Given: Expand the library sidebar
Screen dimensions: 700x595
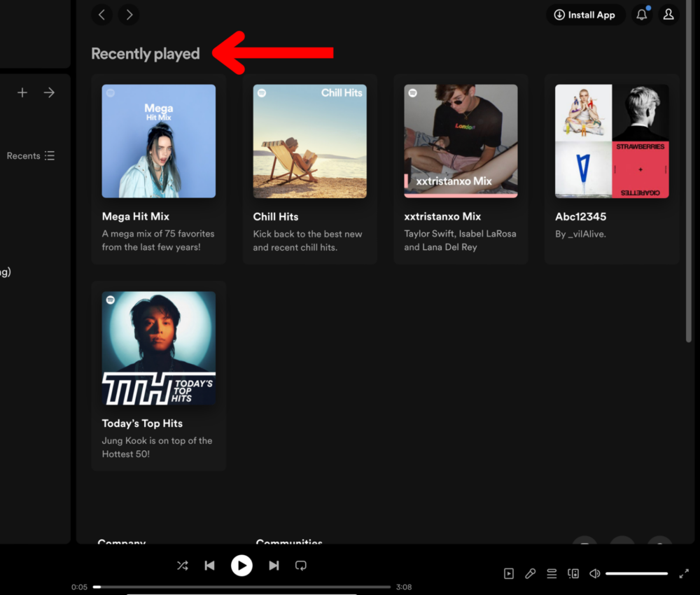Looking at the screenshot, I should [49, 92].
